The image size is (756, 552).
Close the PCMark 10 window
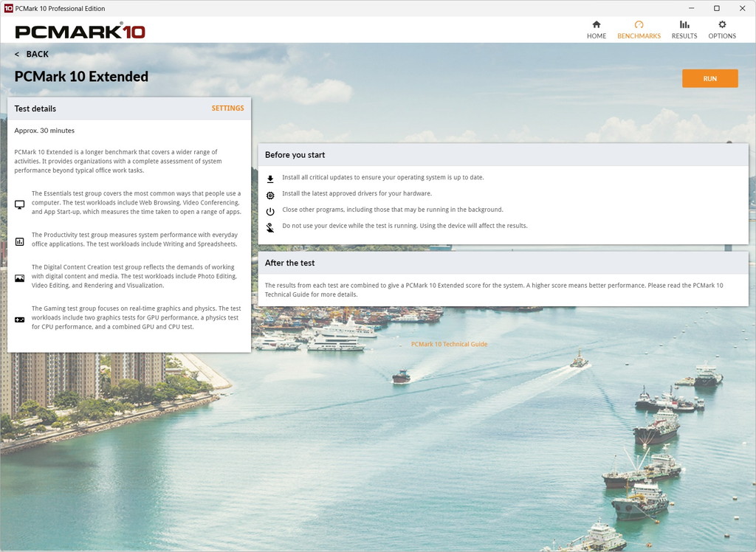tap(743, 8)
